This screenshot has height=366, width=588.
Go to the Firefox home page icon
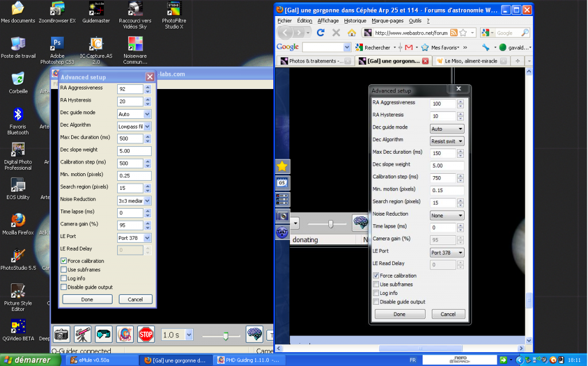point(352,33)
